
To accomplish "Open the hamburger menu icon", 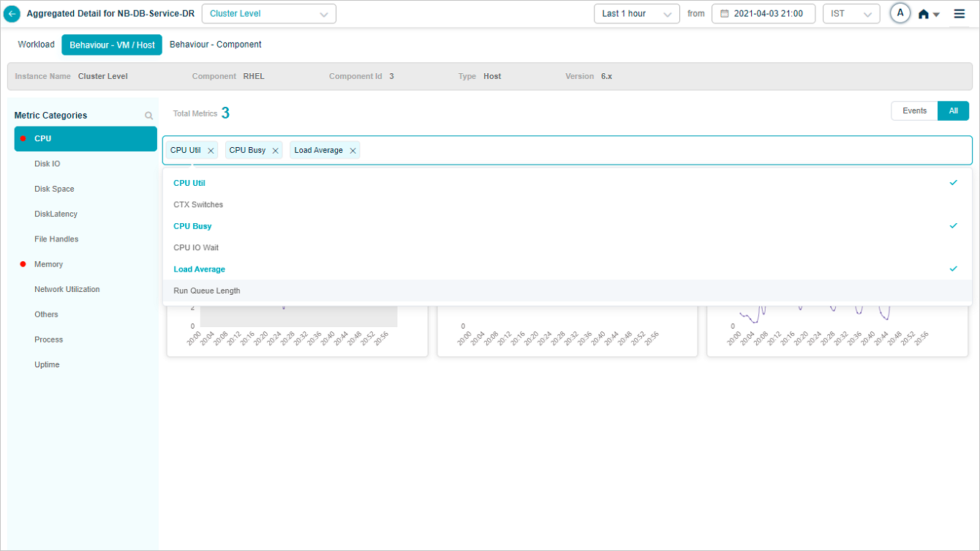I will 960,14.
